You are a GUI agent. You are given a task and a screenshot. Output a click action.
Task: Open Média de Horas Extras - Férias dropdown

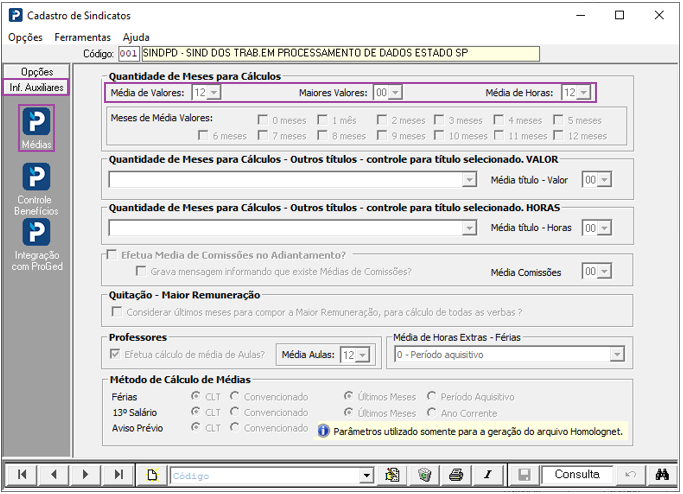[x=617, y=355]
